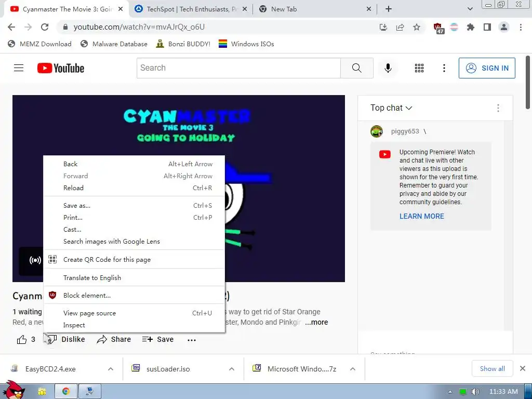Image resolution: width=532 pixels, height=399 pixels.
Task: Show hidden system tray icons arrow
Action: [450, 392]
